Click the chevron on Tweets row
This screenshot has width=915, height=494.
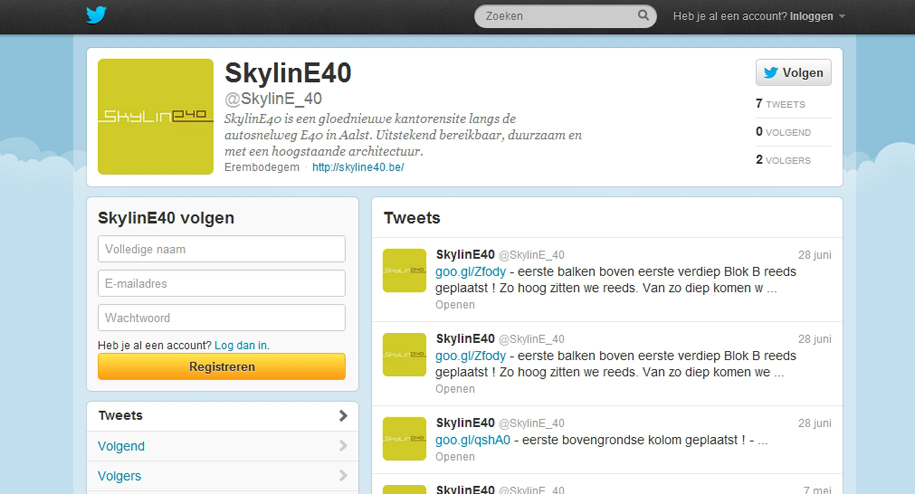[x=343, y=416]
